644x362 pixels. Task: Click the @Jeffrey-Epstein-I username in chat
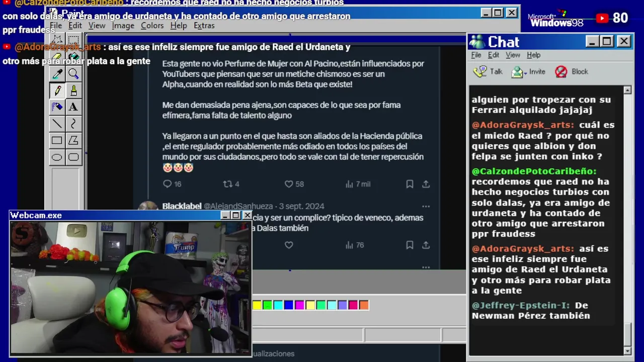point(521,306)
